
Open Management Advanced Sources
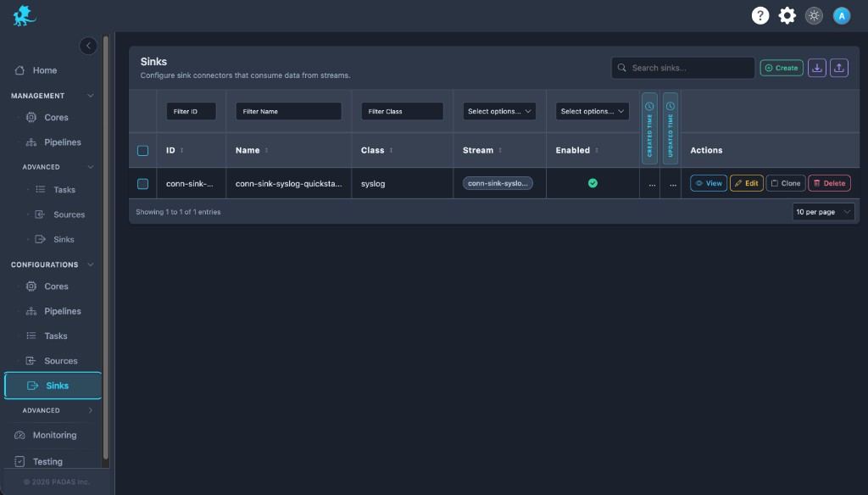click(69, 214)
